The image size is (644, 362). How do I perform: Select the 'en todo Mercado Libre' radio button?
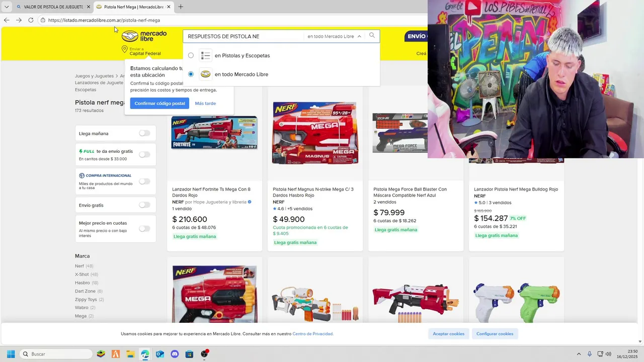click(191, 74)
